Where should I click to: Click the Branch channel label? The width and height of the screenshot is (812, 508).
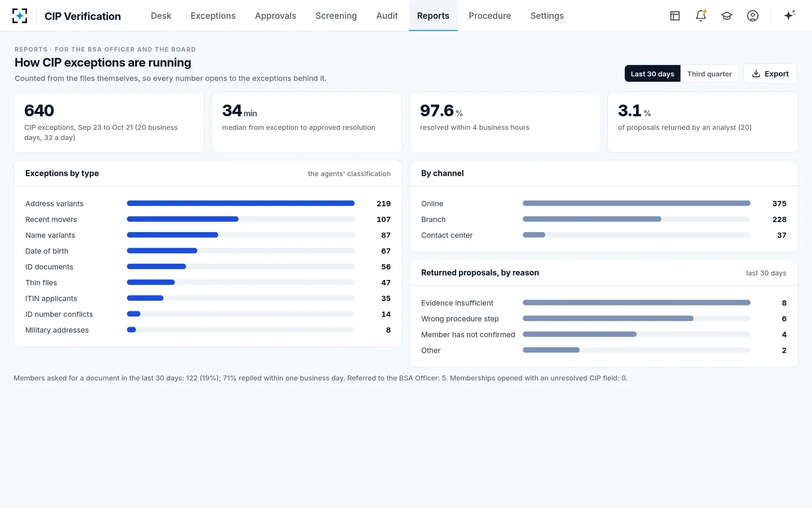(434, 220)
